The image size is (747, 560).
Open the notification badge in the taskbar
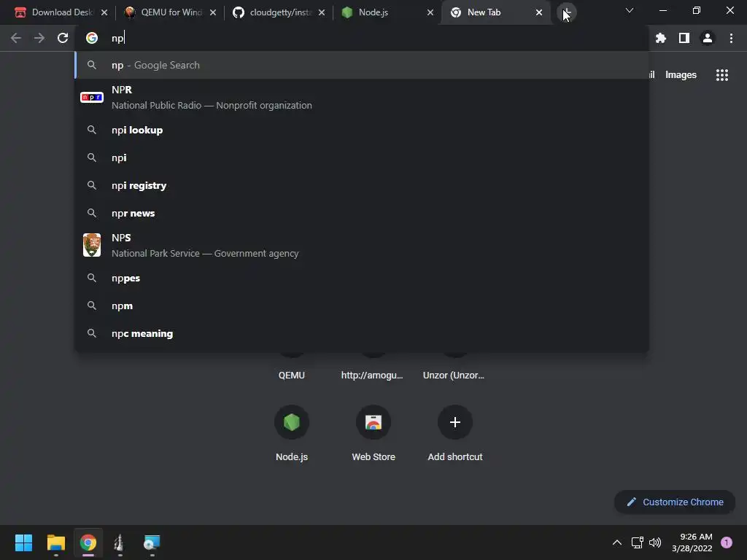click(726, 542)
